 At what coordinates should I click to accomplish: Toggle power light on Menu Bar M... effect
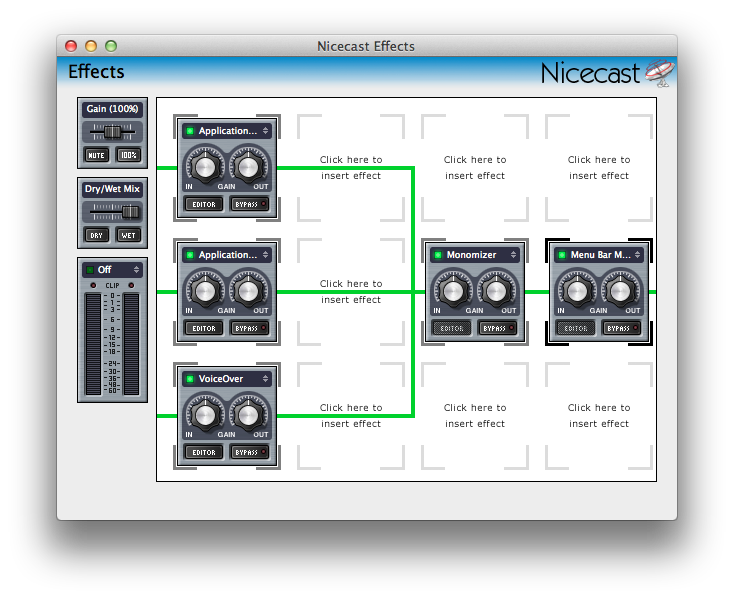562,255
